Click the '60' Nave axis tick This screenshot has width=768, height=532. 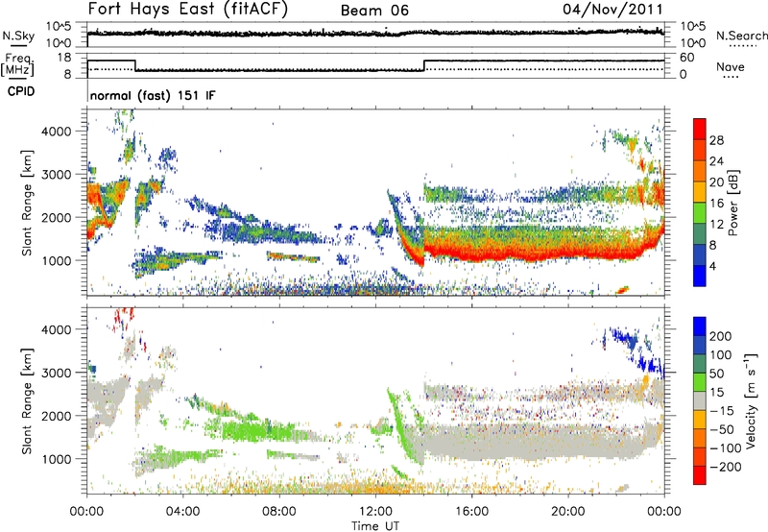(x=686, y=58)
